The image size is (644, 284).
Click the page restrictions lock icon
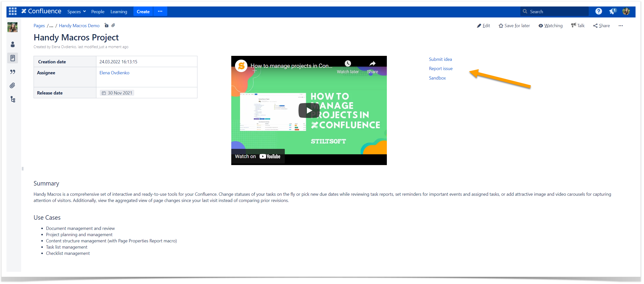click(107, 25)
